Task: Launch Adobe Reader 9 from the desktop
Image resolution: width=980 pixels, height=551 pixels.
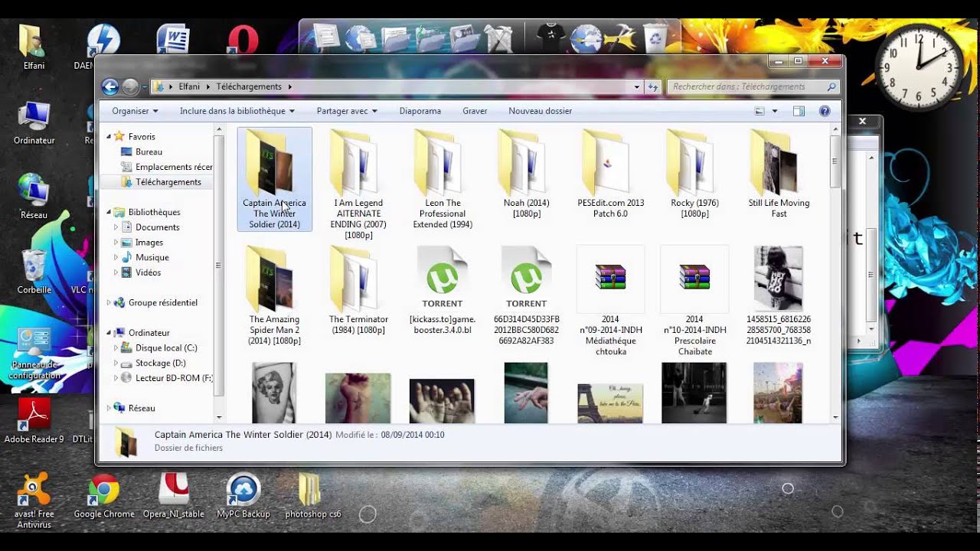Action: click(x=34, y=421)
